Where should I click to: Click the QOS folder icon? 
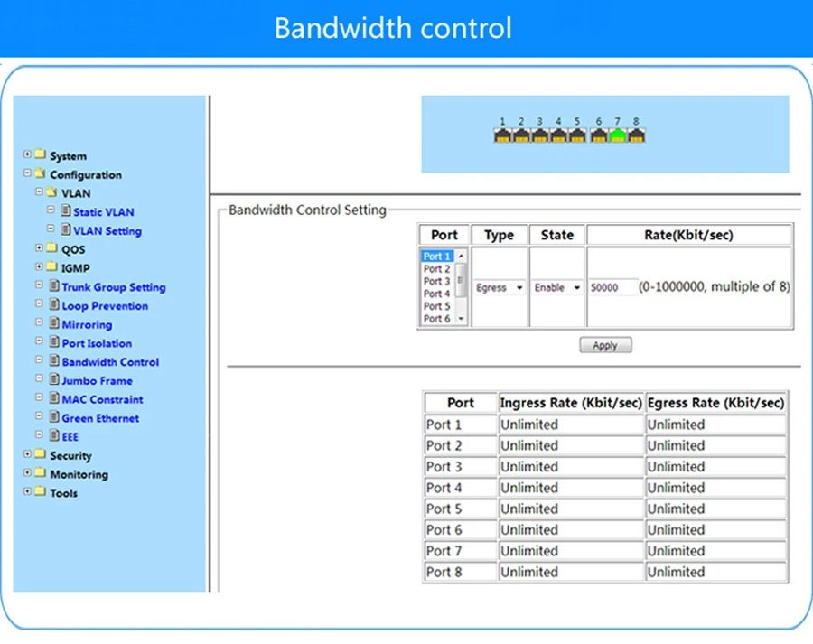pyautogui.click(x=51, y=247)
